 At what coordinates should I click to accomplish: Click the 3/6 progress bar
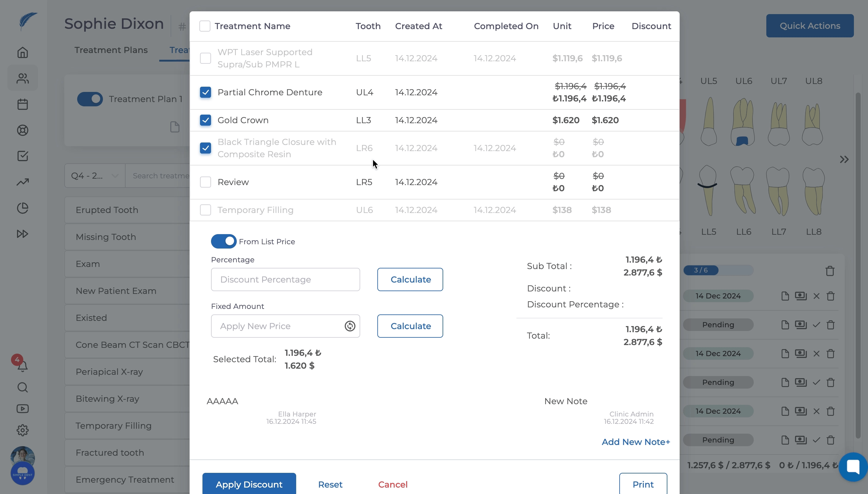tap(718, 270)
